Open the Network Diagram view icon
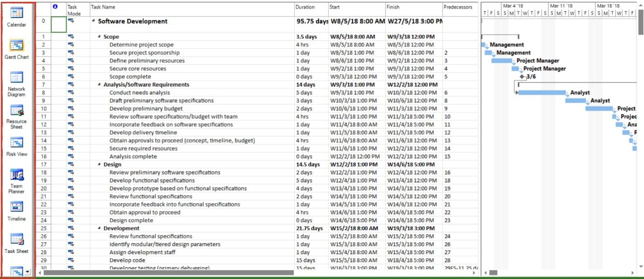Screen dimensions: 644x279 [x=17, y=77]
